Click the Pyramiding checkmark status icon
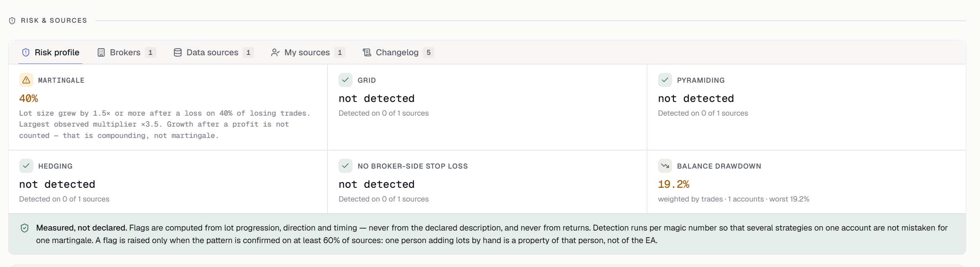Image resolution: width=980 pixels, height=267 pixels. coord(665,80)
